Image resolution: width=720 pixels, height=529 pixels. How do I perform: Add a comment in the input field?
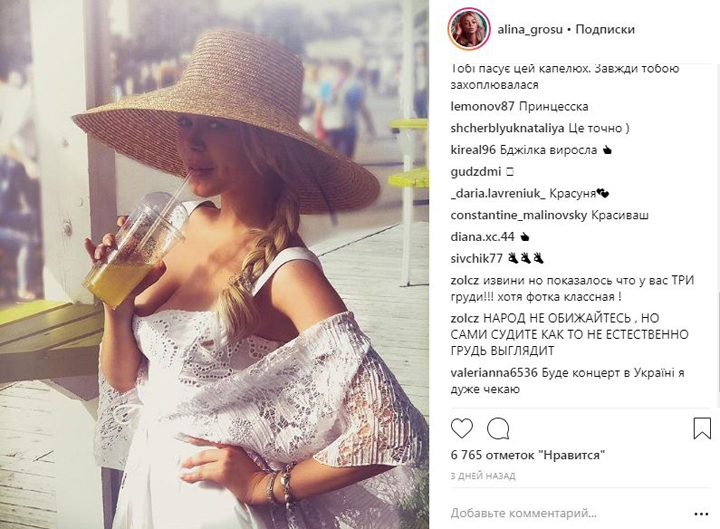(x=569, y=513)
